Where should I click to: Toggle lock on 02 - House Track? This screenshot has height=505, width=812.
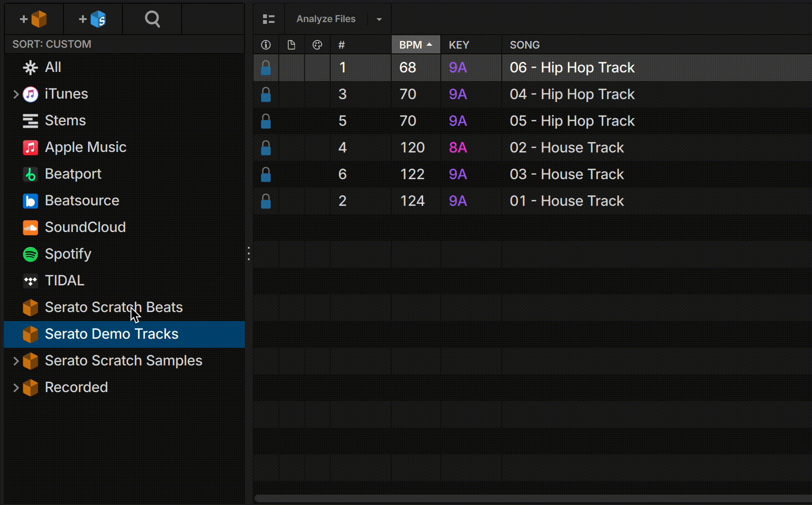(266, 148)
